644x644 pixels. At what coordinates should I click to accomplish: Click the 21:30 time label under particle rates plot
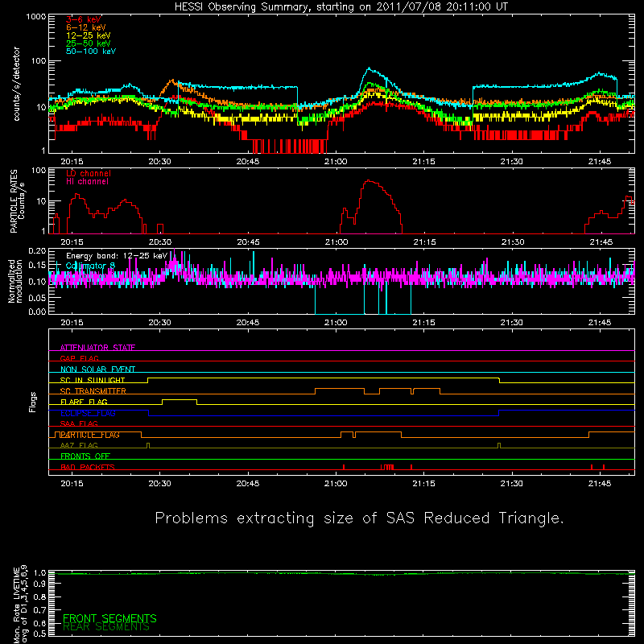512,242
